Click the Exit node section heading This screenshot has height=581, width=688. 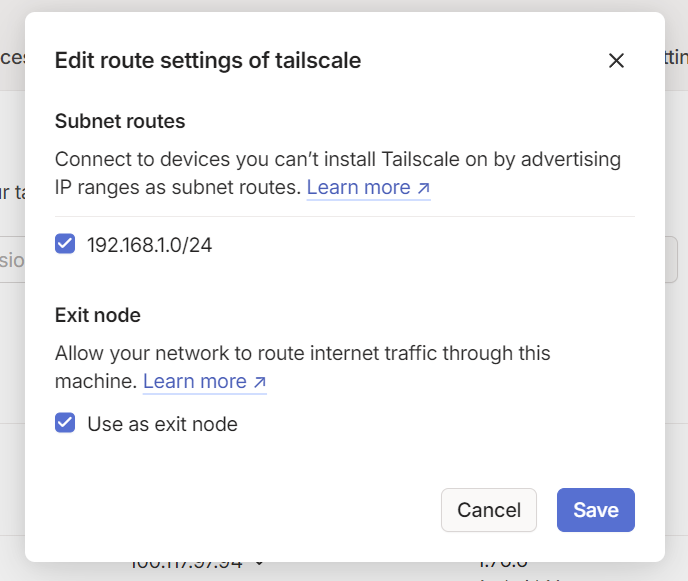coord(97,315)
